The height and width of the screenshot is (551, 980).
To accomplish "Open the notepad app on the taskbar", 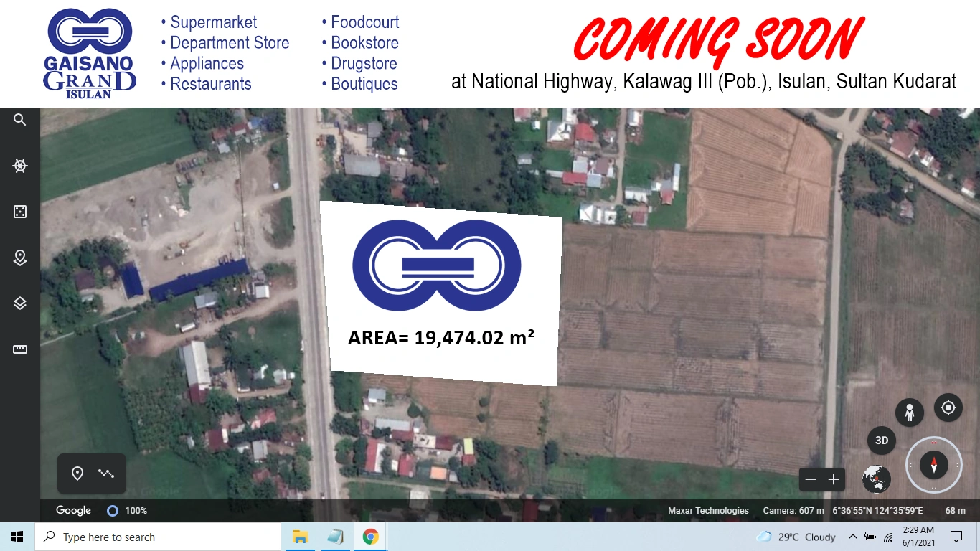I will click(x=335, y=537).
